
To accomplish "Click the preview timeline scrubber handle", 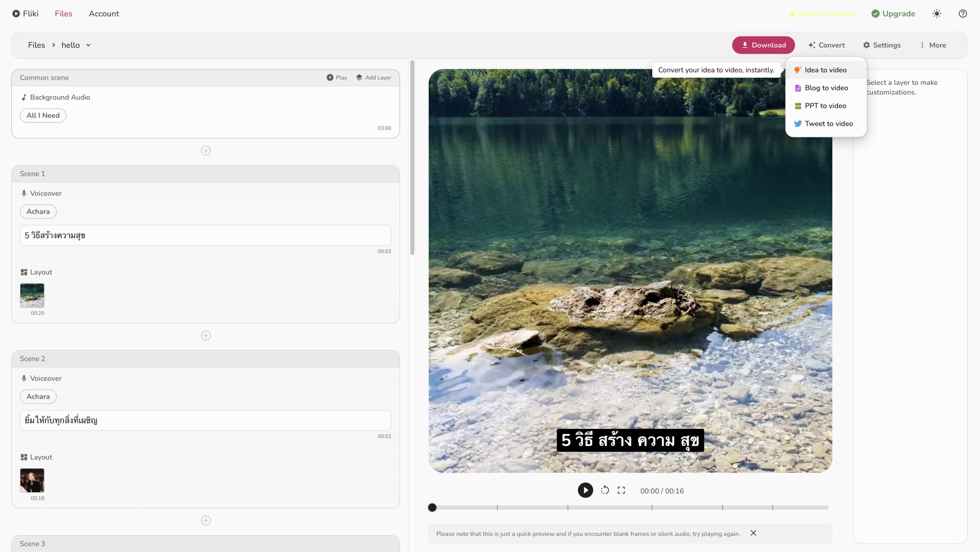I will pos(432,508).
